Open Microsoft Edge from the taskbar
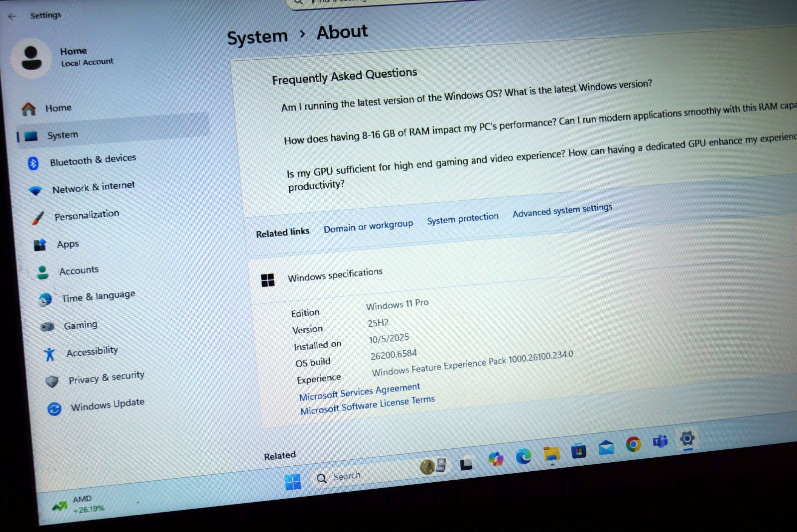Image resolution: width=797 pixels, height=532 pixels. 524,456
